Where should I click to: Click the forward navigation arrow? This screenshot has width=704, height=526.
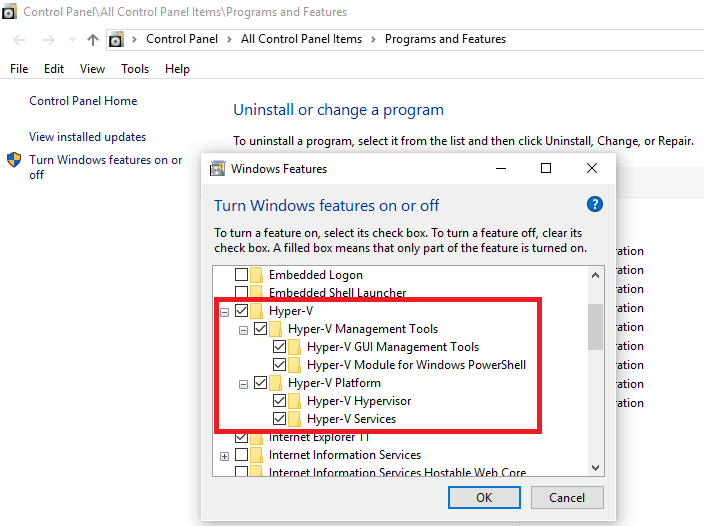(x=48, y=40)
